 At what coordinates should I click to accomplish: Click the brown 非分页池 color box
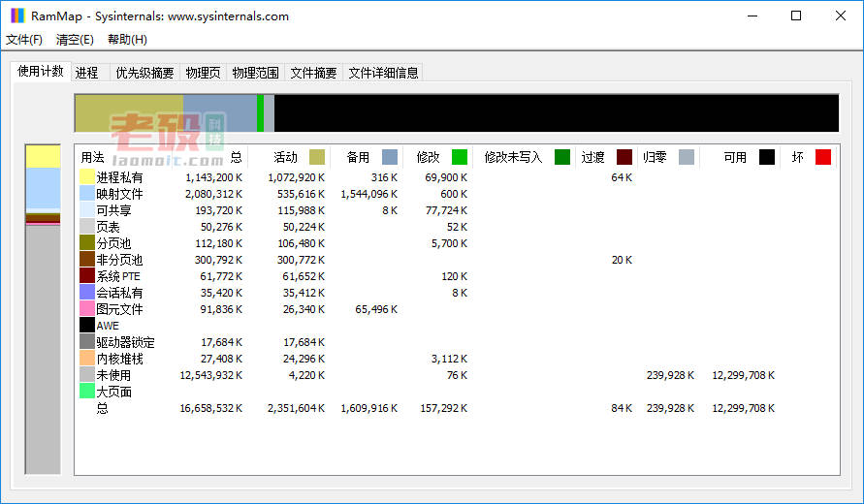tap(87, 259)
